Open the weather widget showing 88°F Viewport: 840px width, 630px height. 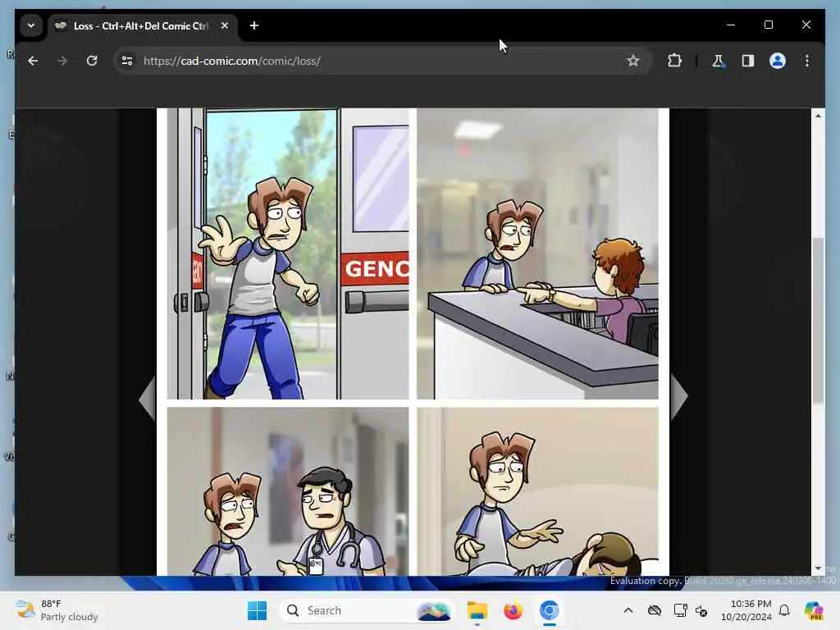pyautogui.click(x=57, y=610)
